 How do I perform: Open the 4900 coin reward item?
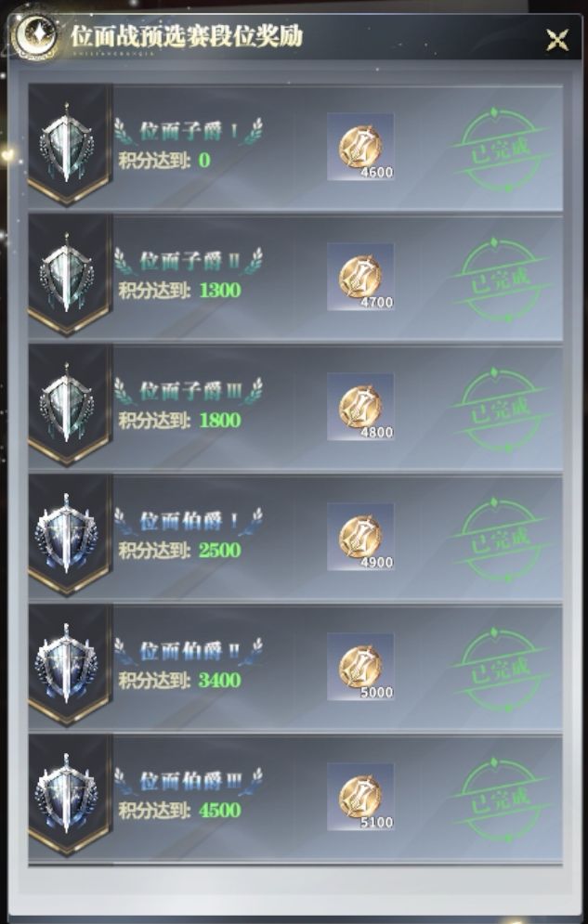(x=360, y=537)
